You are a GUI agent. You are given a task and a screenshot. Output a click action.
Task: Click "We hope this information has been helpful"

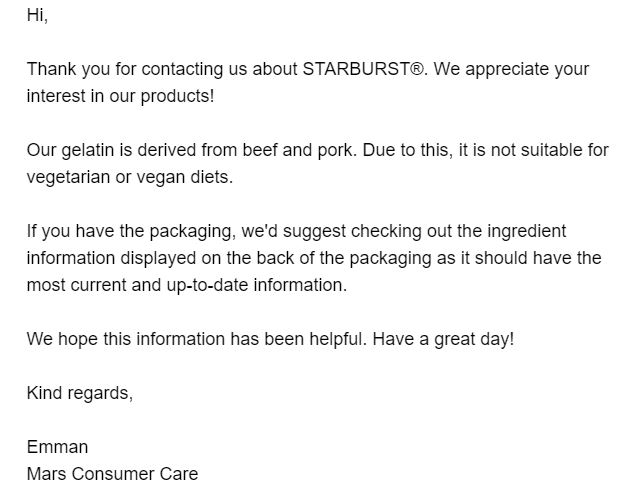point(195,339)
